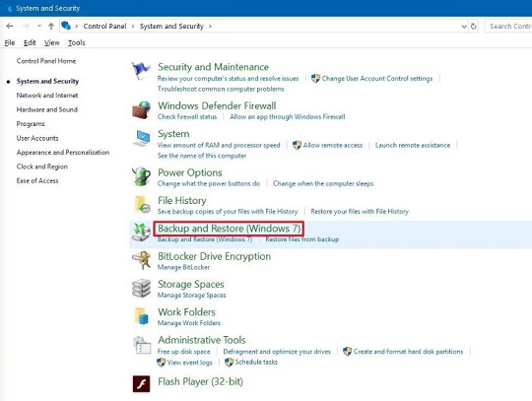Click the Work Folders icon
Screen dimensions: 532x401
pyautogui.click(x=142, y=316)
